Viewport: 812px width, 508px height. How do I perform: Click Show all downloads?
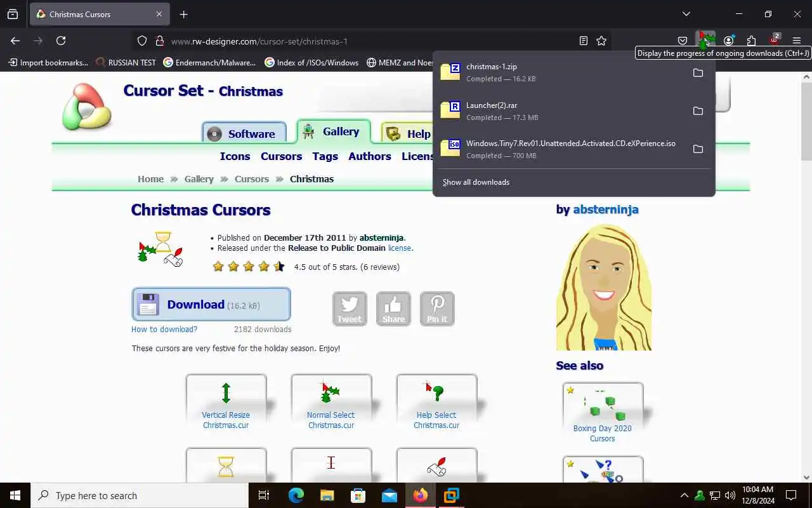pyautogui.click(x=476, y=182)
